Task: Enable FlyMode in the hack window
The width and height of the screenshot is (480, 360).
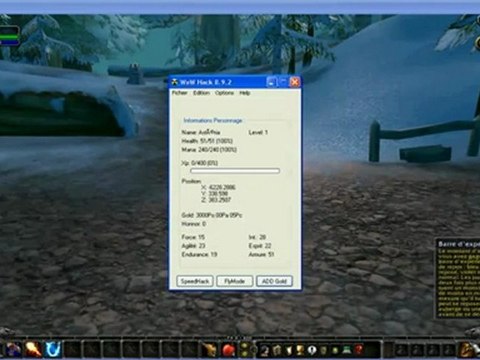Action: coord(234,281)
